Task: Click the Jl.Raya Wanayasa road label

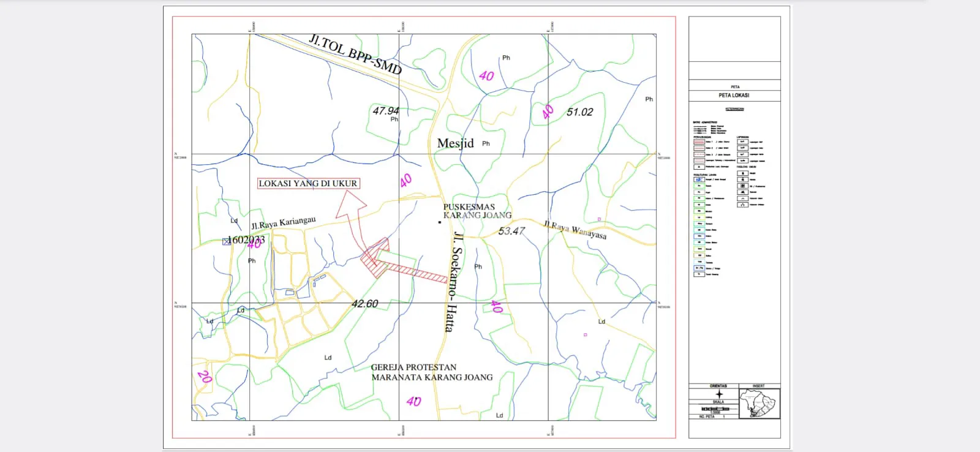Action: 575,230
